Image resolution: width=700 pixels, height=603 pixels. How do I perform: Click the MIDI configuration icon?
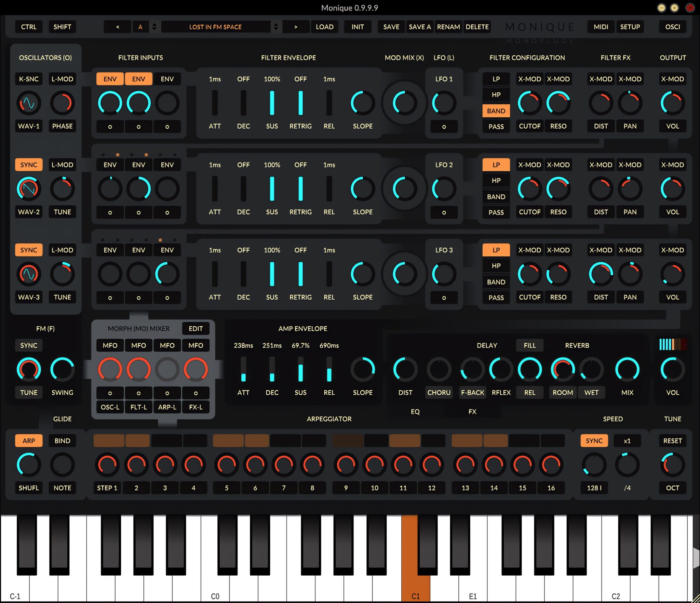coord(601,27)
